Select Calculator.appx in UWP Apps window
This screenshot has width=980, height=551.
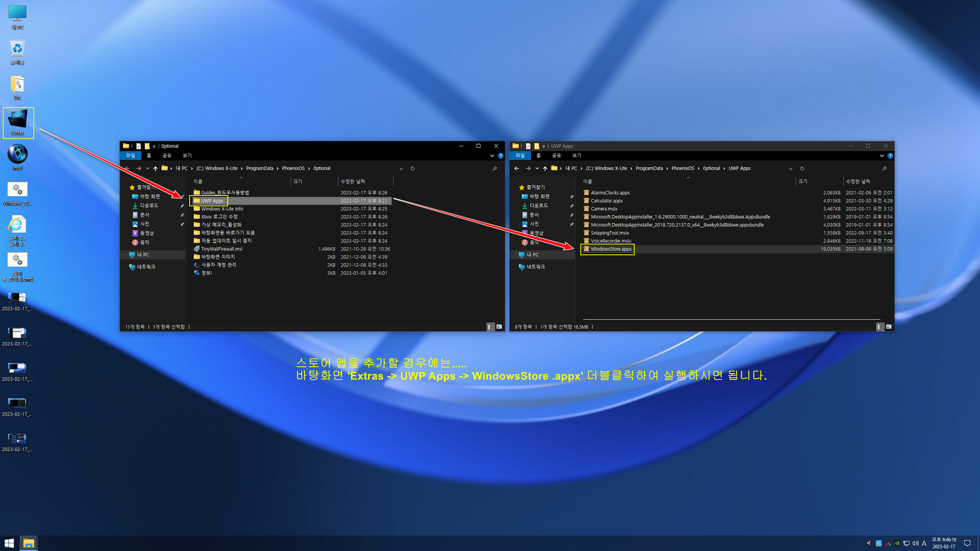pos(607,201)
